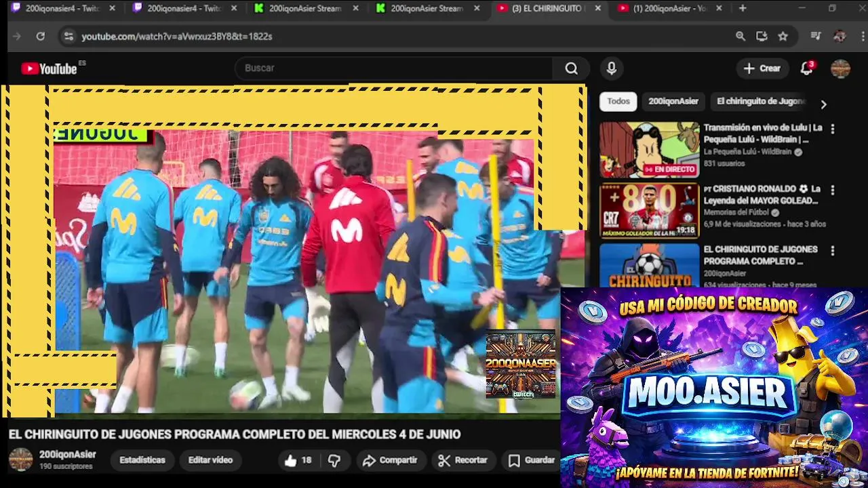The height and width of the screenshot is (488, 868).
Task: Click the install app icon in address bar
Action: [x=762, y=36]
